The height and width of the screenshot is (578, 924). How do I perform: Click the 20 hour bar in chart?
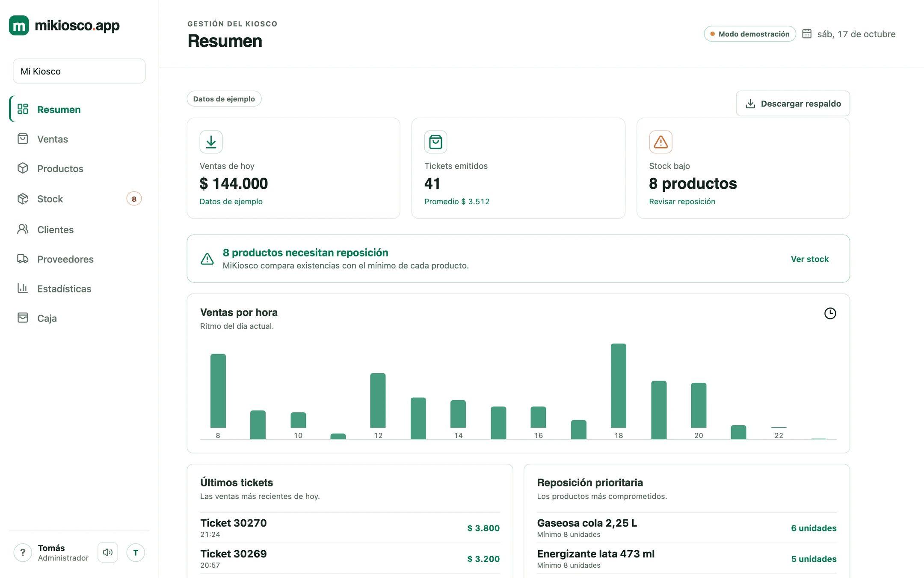coord(699,405)
